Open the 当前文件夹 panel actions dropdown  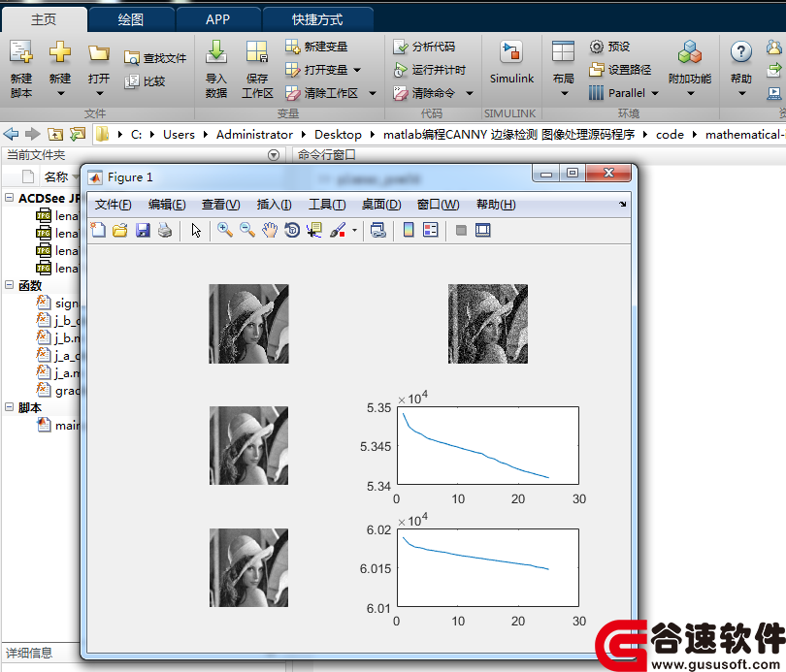tap(274, 155)
